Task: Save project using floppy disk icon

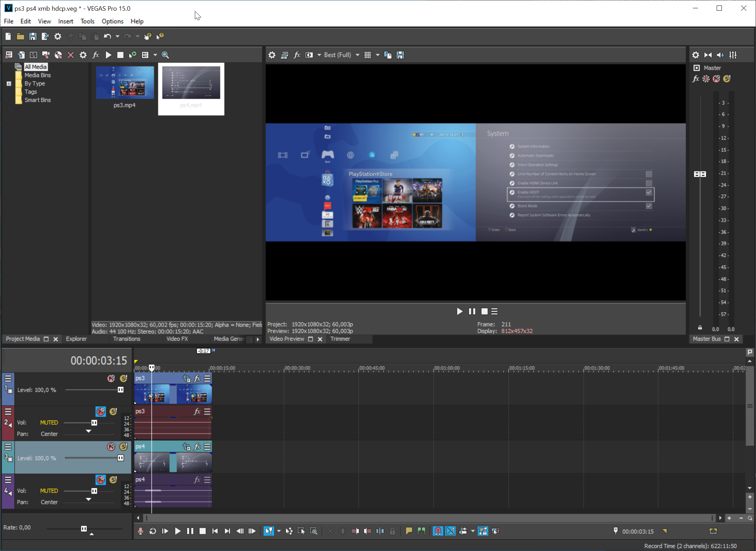Action: (x=33, y=36)
